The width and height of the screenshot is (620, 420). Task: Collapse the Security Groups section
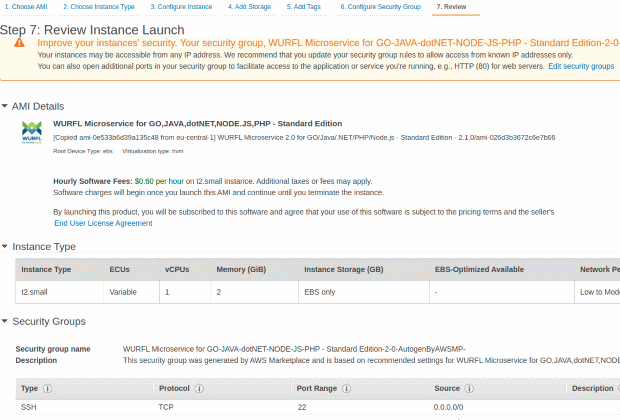5,321
